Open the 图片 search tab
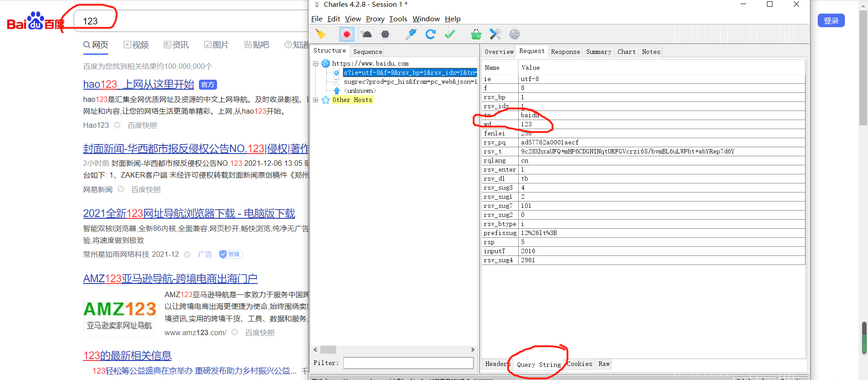 (x=216, y=45)
